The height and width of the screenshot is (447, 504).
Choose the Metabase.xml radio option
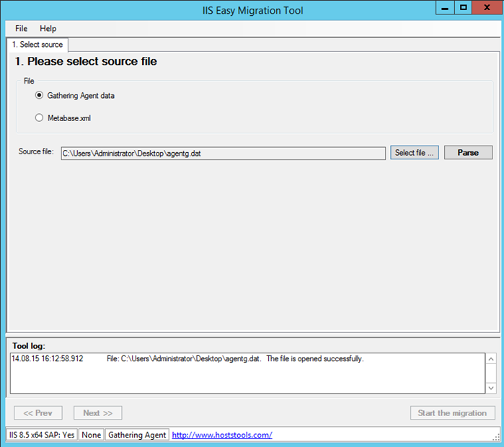(x=63, y=118)
